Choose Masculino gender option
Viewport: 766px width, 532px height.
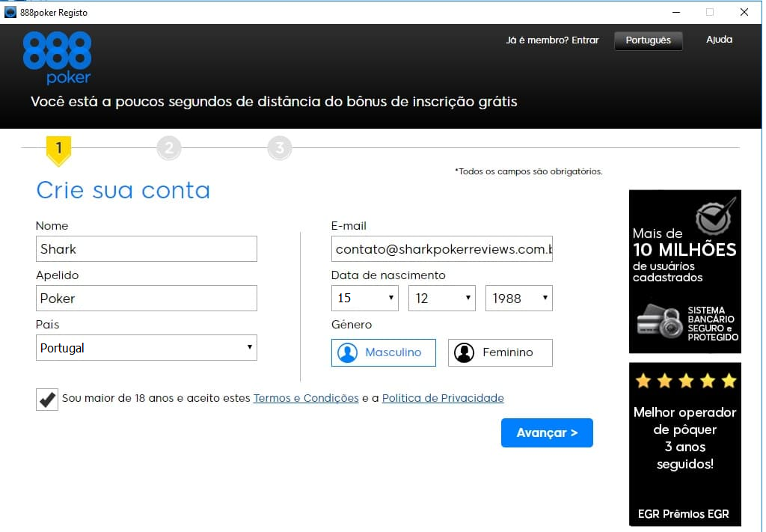pos(384,352)
